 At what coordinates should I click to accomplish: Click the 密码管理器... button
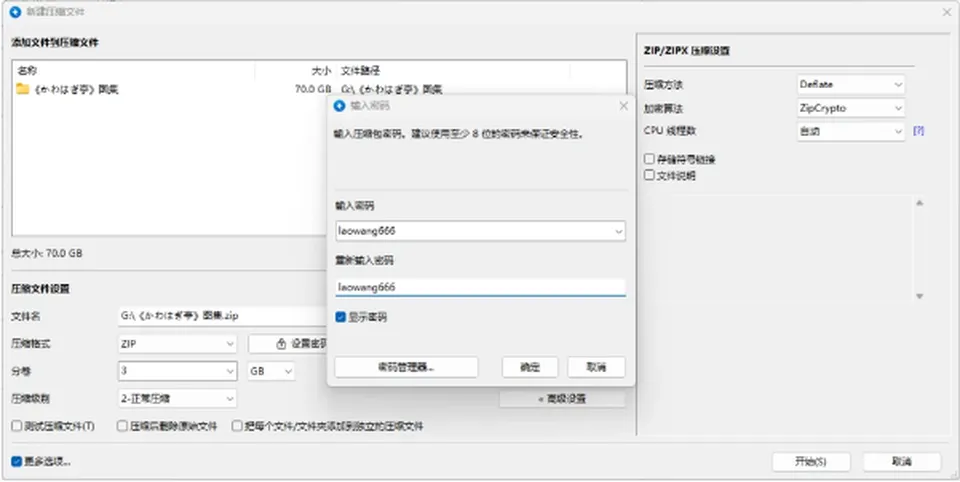pos(406,367)
